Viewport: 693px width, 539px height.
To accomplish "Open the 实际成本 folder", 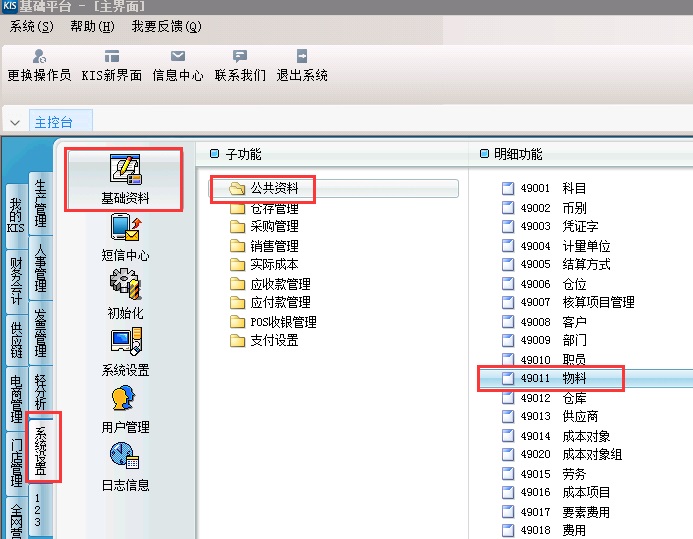I will click(x=264, y=265).
